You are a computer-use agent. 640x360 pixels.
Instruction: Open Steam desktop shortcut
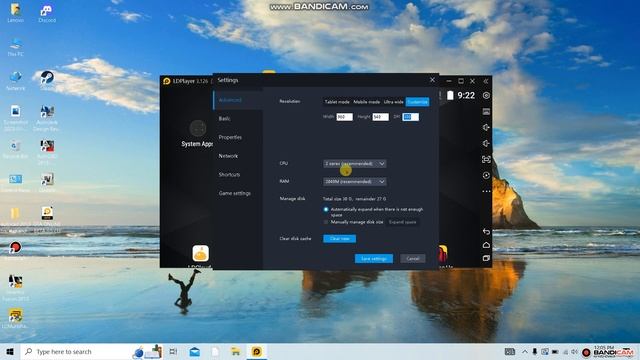point(47,81)
